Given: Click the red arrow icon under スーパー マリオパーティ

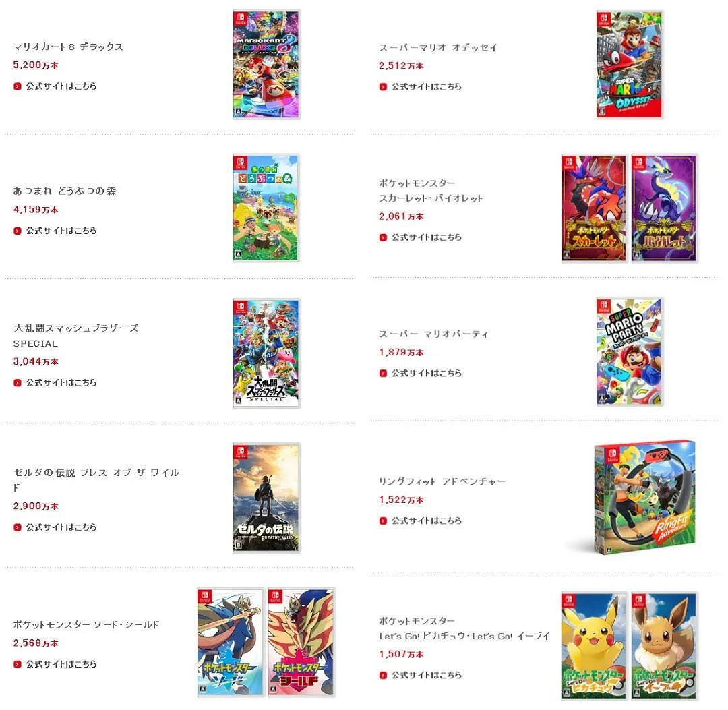Looking at the screenshot, I should tap(383, 373).
